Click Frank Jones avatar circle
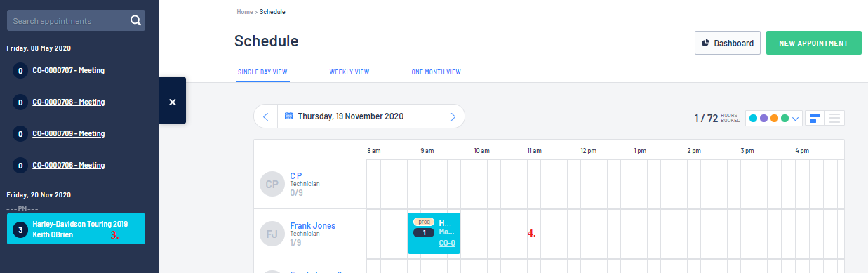The image size is (868, 273). pos(272,234)
